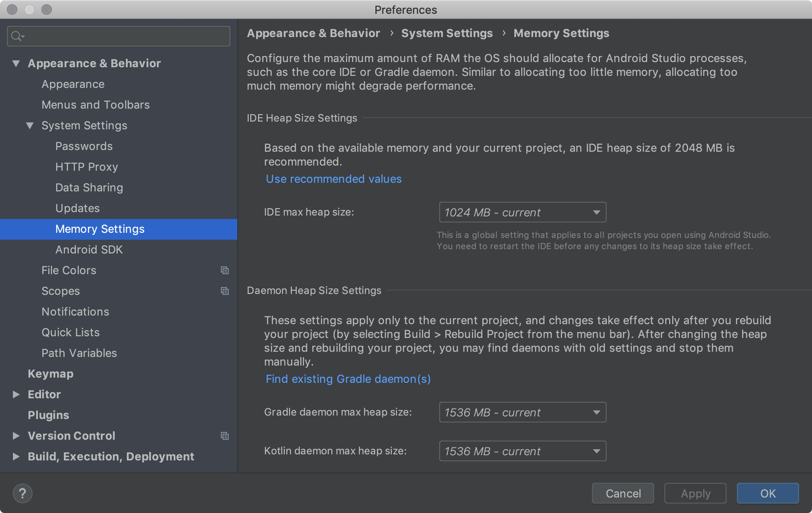Image resolution: width=812 pixels, height=513 pixels.
Task: Click the Help question mark icon
Action: [23, 493]
